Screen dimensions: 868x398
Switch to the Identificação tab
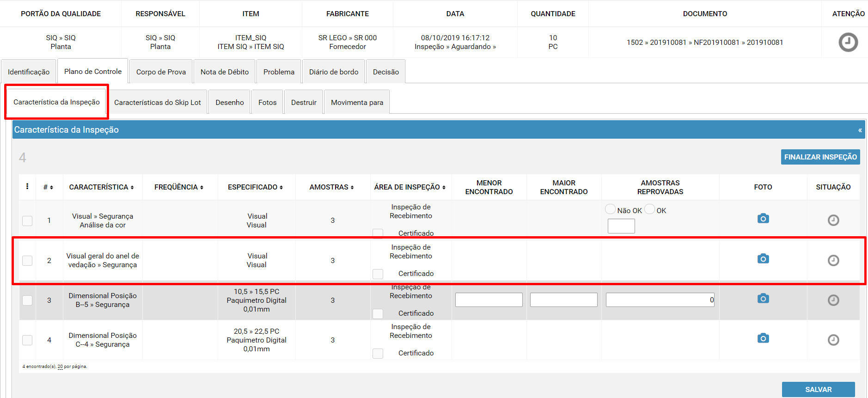(29, 72)
